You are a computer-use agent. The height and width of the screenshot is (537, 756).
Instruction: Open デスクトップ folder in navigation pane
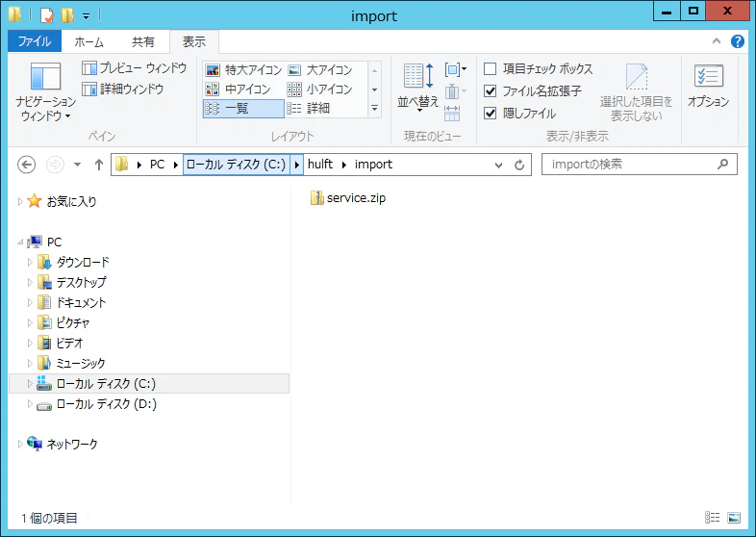tap(81, 282)
